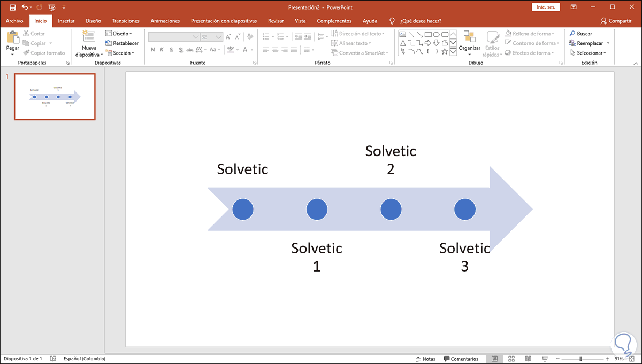
Task: Clear all formatting with the eraser icon
Action: [x=249, y=37]
